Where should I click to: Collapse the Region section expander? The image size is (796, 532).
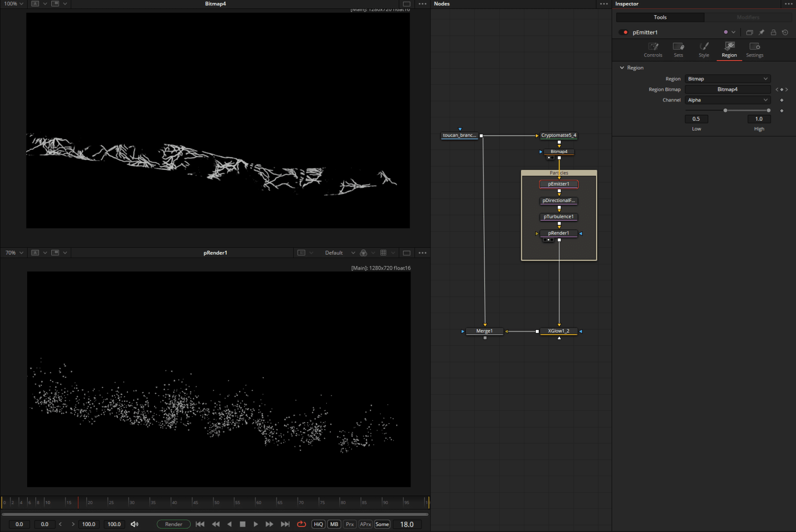[622, 68]
